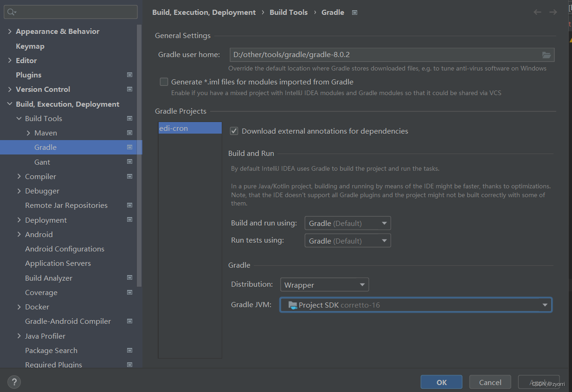572x392 pixels.
Task: Select Gant under Build Tools
Action: click(x=42, y=162)
